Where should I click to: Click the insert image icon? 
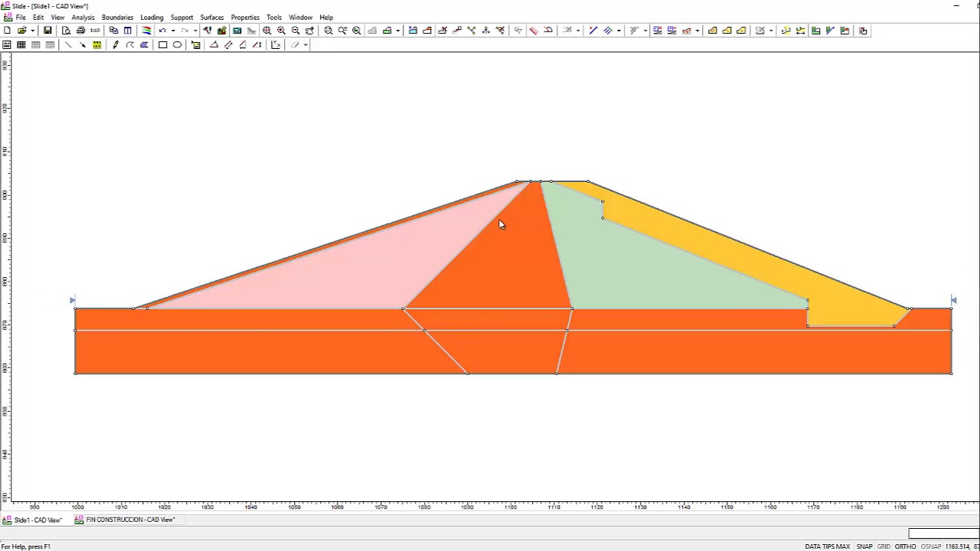(x=195, y=45)
